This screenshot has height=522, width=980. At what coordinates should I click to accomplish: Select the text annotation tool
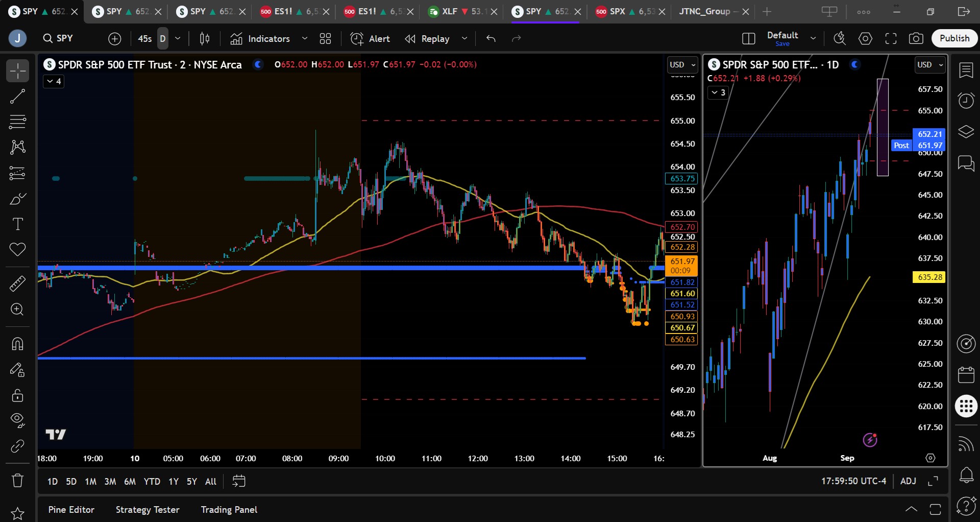pyautogui.click(x=17, y=224)
